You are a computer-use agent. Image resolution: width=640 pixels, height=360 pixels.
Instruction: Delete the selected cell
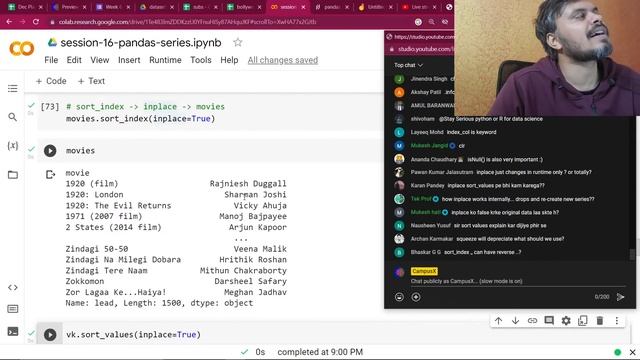pos(600,321)
